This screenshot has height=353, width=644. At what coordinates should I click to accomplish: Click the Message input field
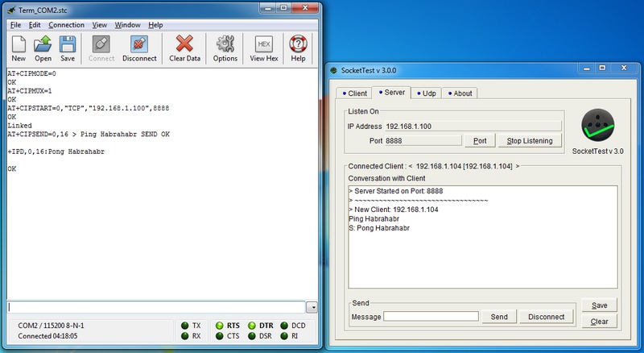[x=431, y=317]
